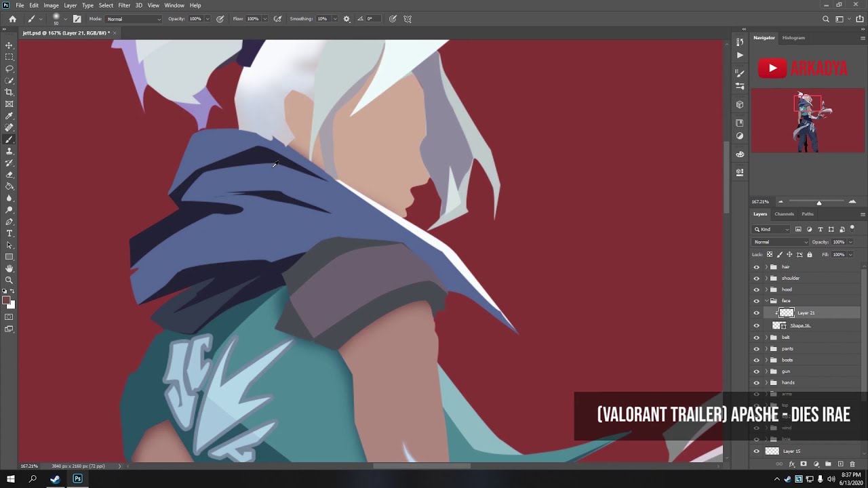
Task: Select the Rectangular Marquee tool
Action: (9, 57)
